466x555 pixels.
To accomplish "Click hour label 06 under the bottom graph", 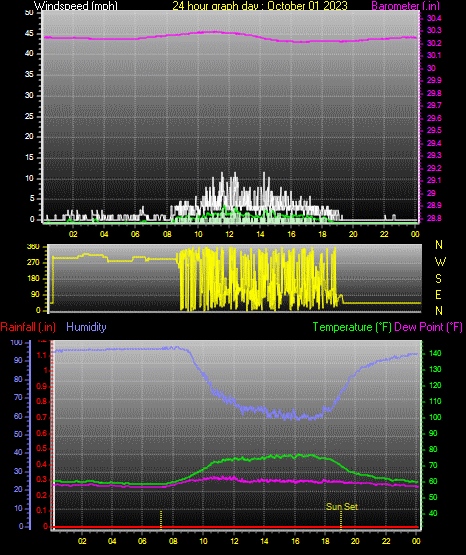I will (x=142, y=541).
